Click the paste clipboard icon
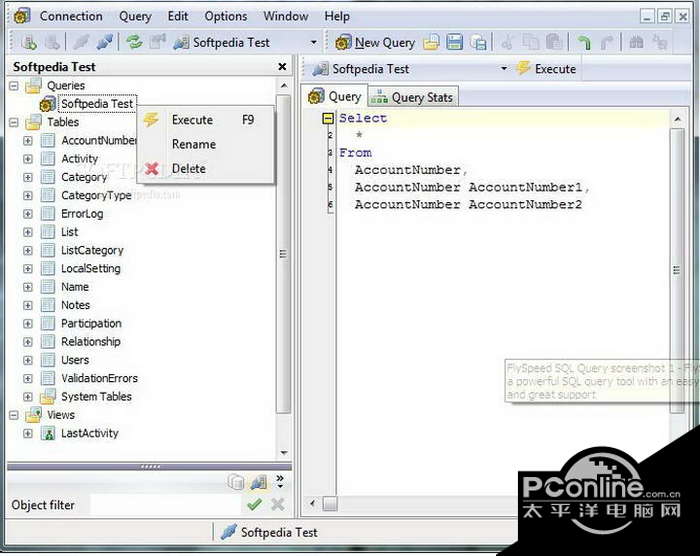This screenshot has width=700, height=556. 554,43
